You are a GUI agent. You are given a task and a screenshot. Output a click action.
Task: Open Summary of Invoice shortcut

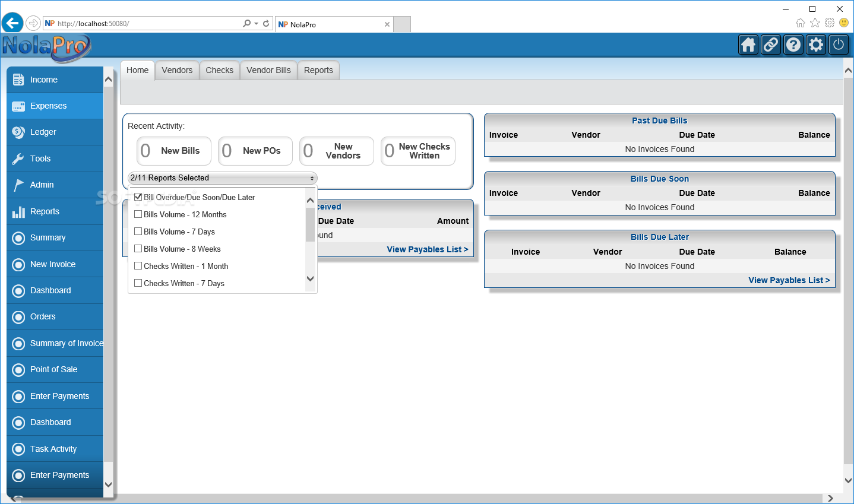point(55,343)
